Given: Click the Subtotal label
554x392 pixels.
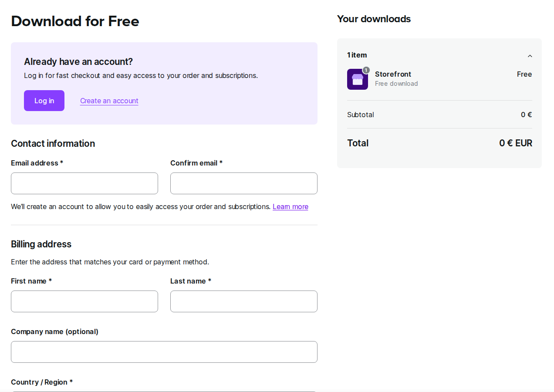Looking at the screenshot, I should tap(361, 115).
